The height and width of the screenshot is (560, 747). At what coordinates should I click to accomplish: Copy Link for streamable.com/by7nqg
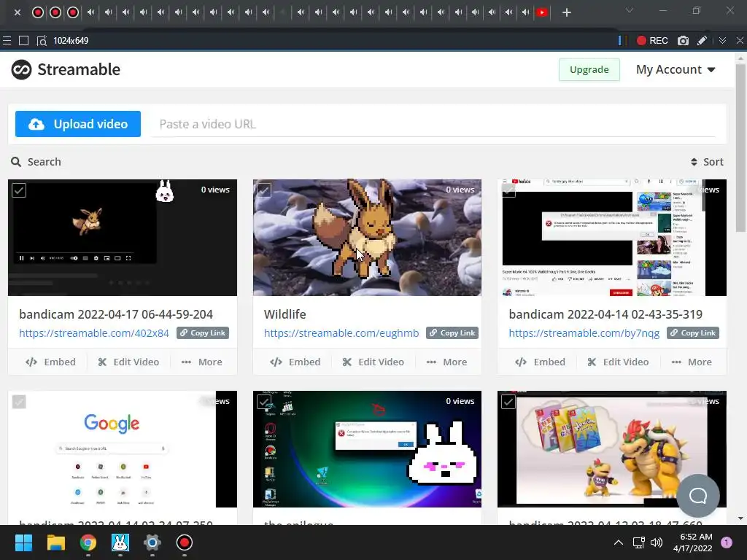(x=693, y=332)
